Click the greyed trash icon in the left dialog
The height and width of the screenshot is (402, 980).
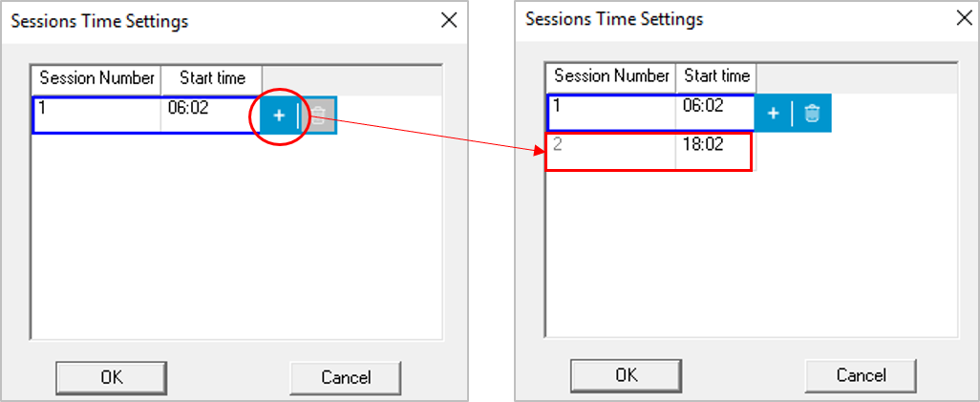[319, 116]
